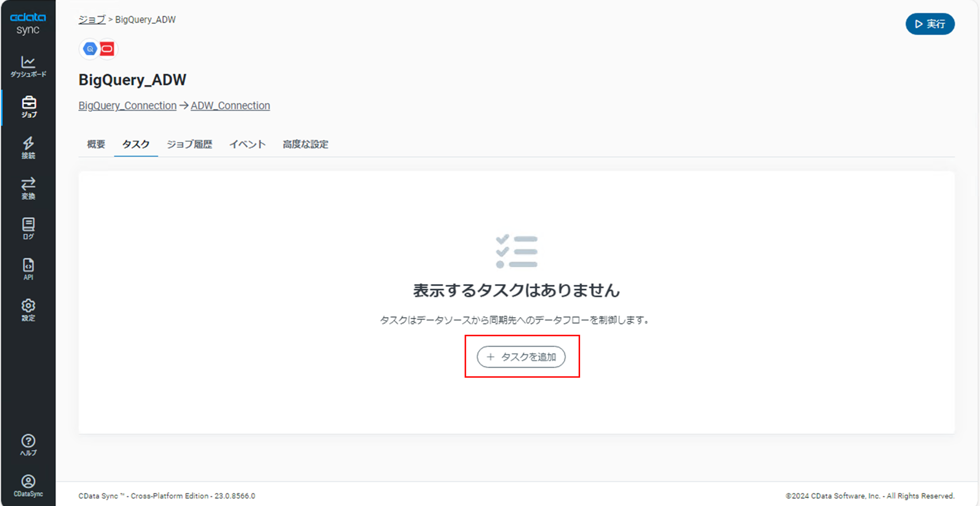Open the Settings (設定) gear icon
980x506 pixels.
pos(28,310)
